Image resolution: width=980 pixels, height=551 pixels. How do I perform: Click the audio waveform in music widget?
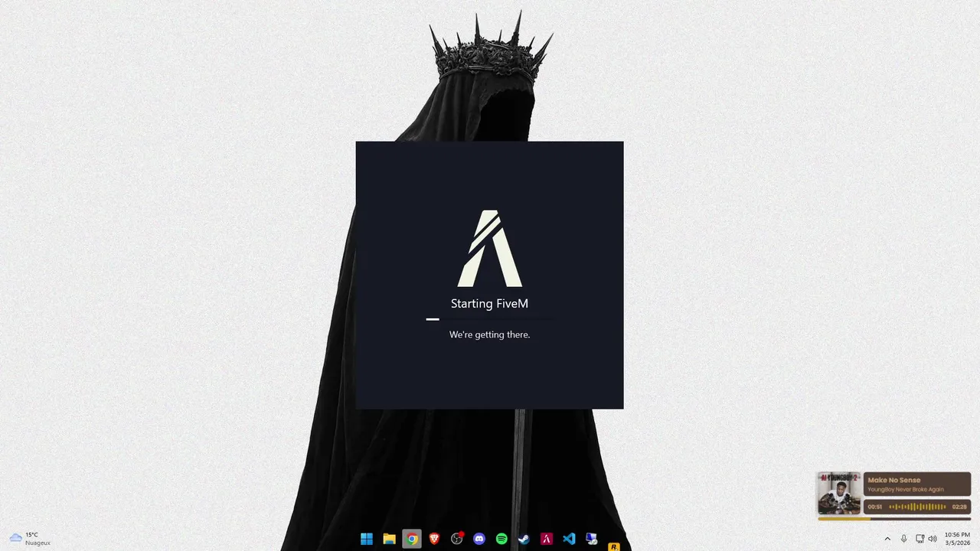917,507
